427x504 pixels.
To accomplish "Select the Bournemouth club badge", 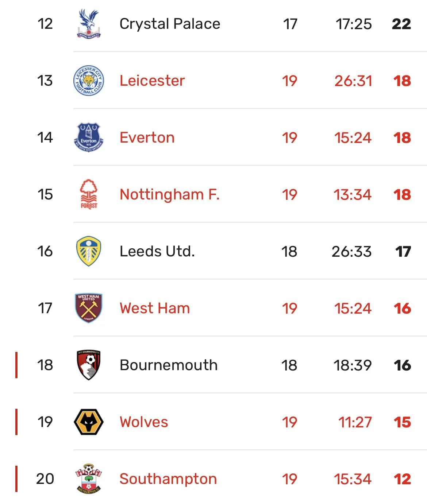I will coord(89,365).
